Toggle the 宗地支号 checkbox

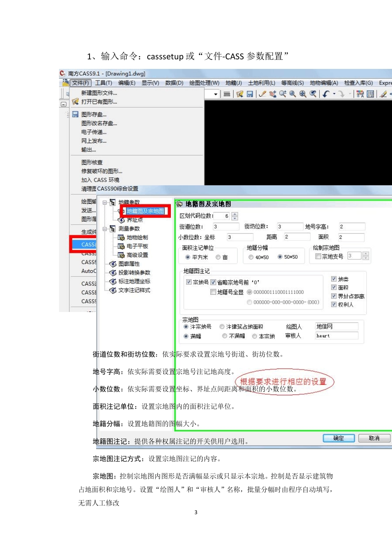[x=318, y=256]
